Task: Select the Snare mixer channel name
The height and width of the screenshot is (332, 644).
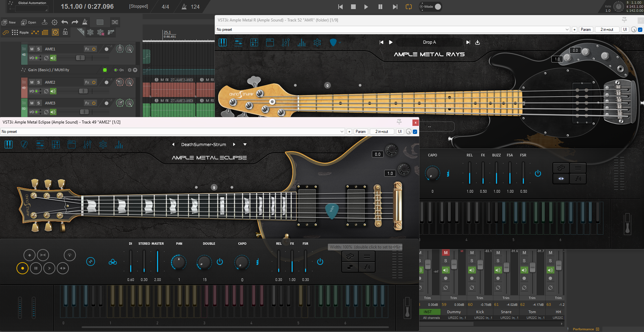Action: 506,312
